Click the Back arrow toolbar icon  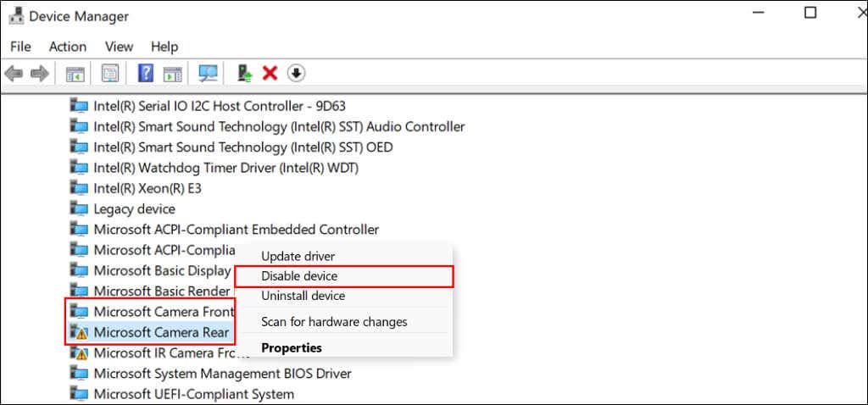click(x=14, y=73)
